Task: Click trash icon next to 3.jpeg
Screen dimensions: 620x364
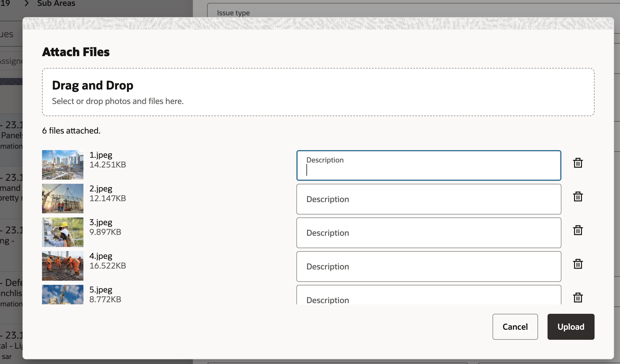Action: click(x=578, y=230)
